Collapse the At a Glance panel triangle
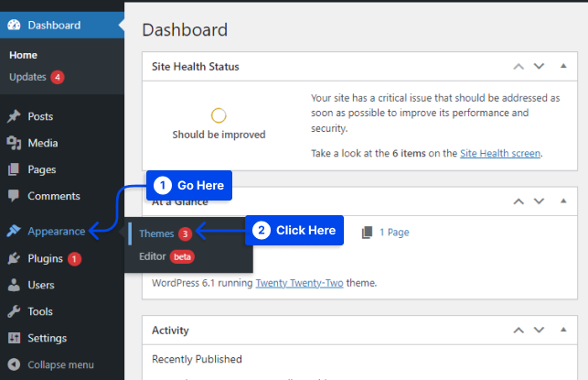 click(563, 201)
